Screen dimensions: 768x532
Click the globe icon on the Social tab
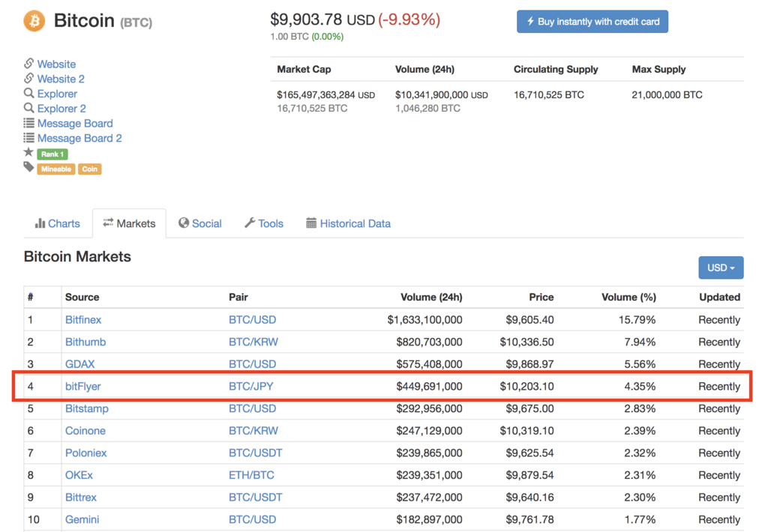(x=184, y=223)
